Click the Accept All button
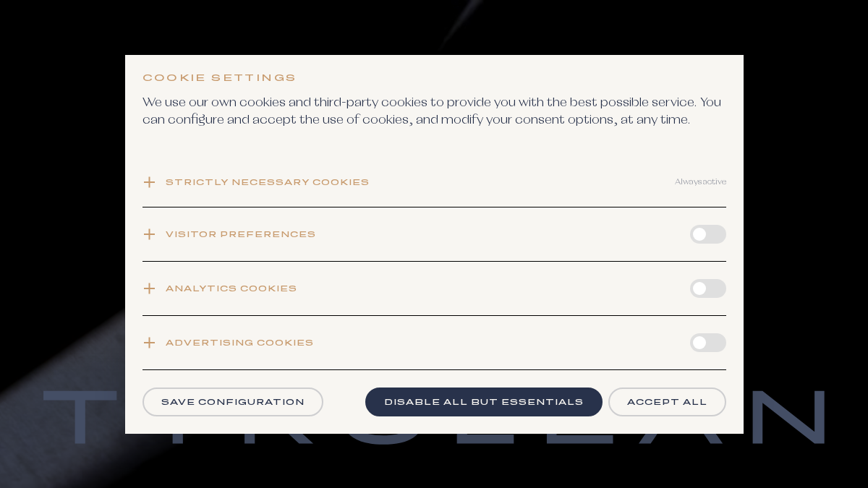Image resolution: width=868 pixels, height=488 pixels. [667, 402]
